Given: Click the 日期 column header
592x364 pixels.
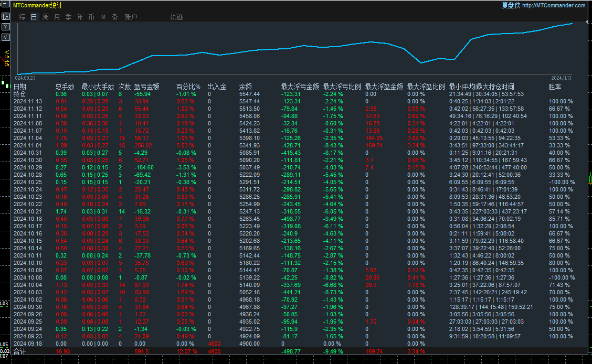Looking at the screenshot, I should click(19, 87).
